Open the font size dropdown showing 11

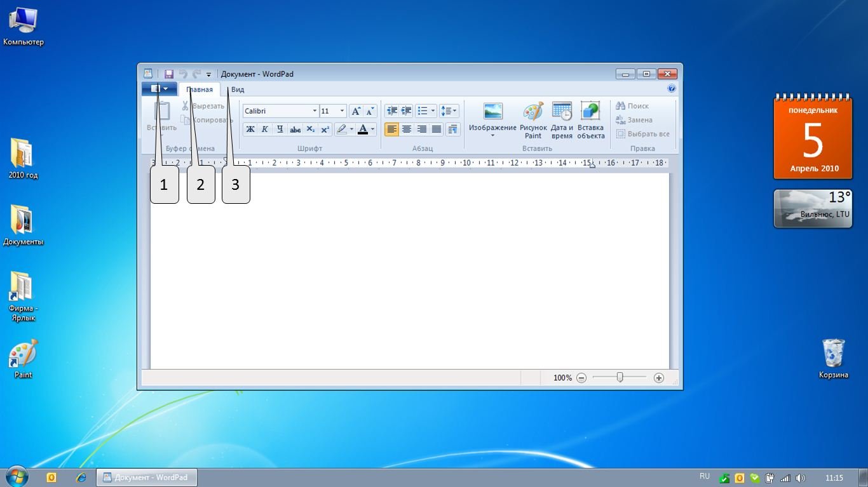[342, 111]
